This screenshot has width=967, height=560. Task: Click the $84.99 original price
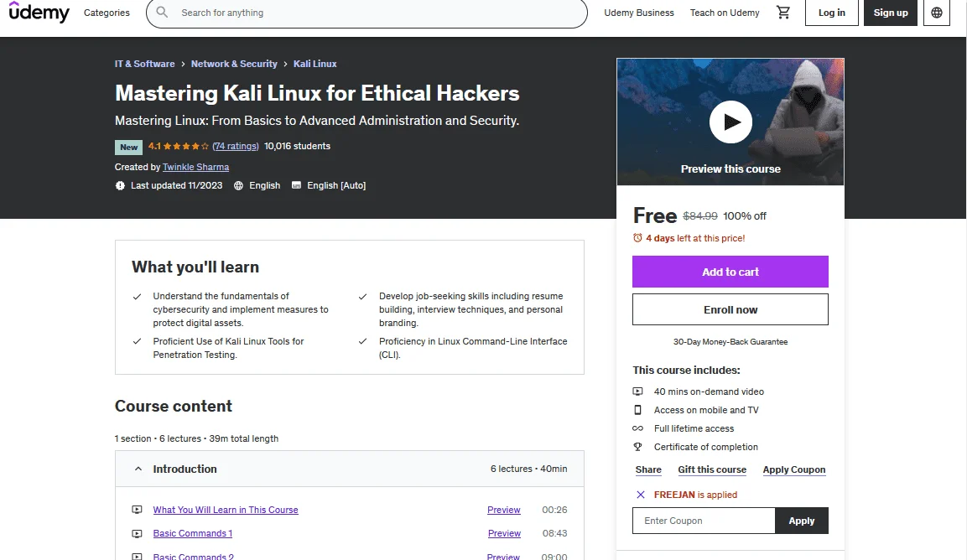700,215
